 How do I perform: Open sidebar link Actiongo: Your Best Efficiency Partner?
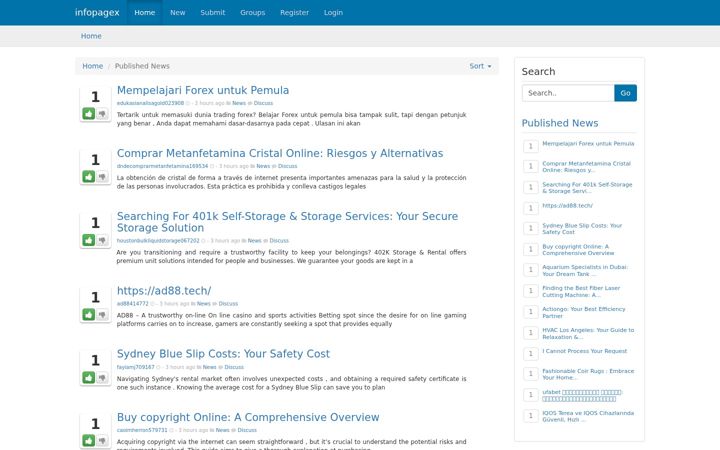tap(584, 313)
